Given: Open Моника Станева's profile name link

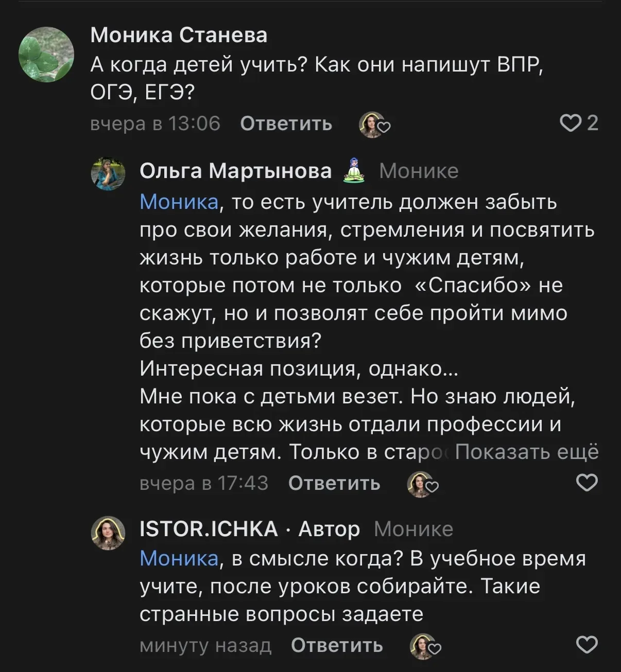Looking at the screenshot, I should pos(179,35).
